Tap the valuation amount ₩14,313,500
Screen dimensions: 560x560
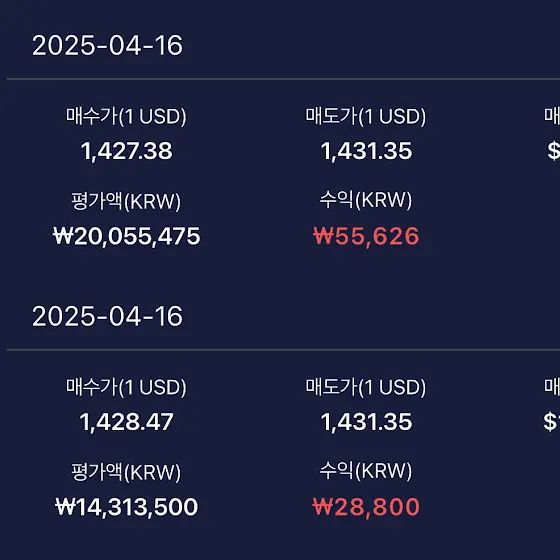click(126, 507)
